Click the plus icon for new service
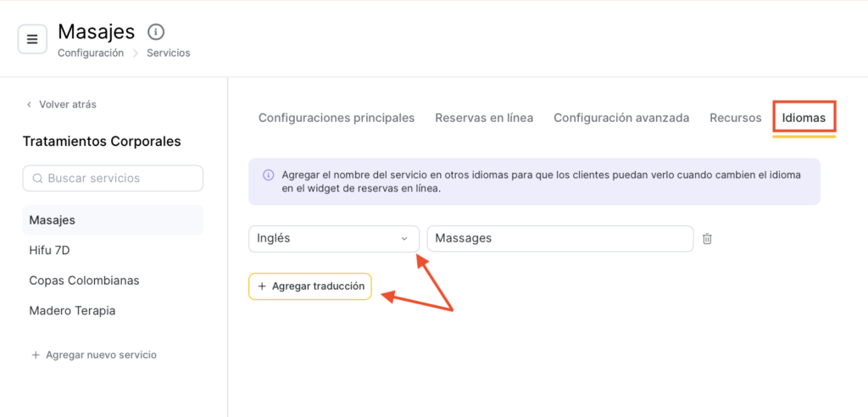This screenshot has height=417, width=868. click(36, 355)
